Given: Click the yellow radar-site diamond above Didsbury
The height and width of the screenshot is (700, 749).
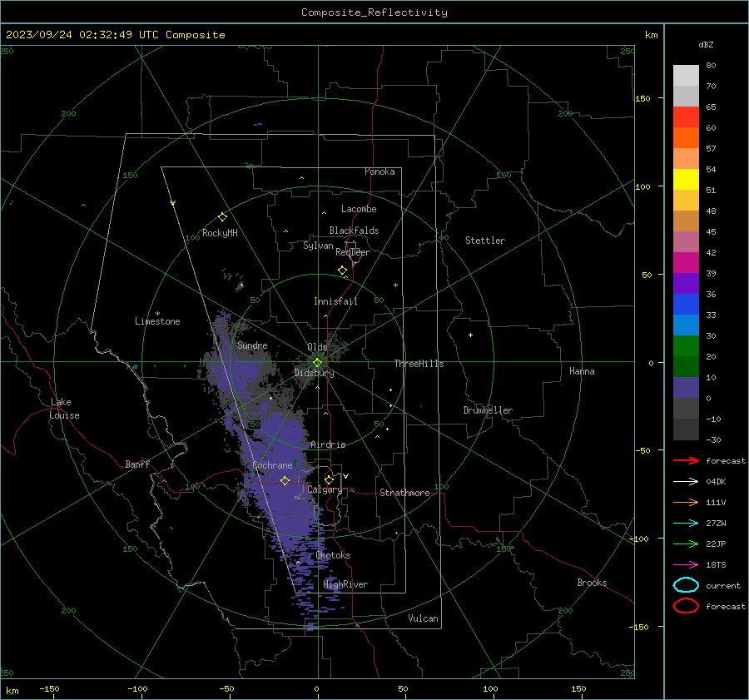Looking at the screenshot, I should point(317,362).
